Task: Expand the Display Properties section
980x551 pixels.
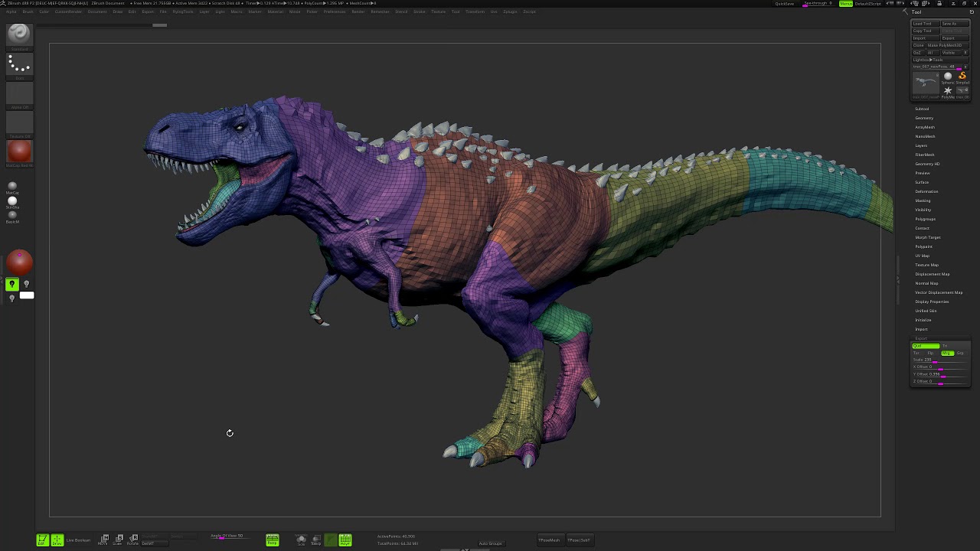Action: coord(932,302)
